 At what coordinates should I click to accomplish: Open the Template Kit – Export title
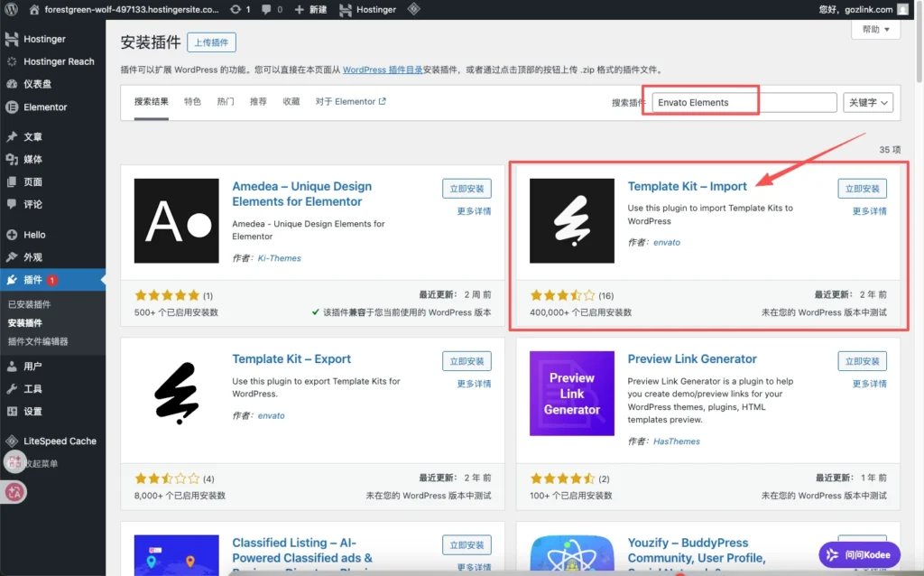tap(291, 359)
